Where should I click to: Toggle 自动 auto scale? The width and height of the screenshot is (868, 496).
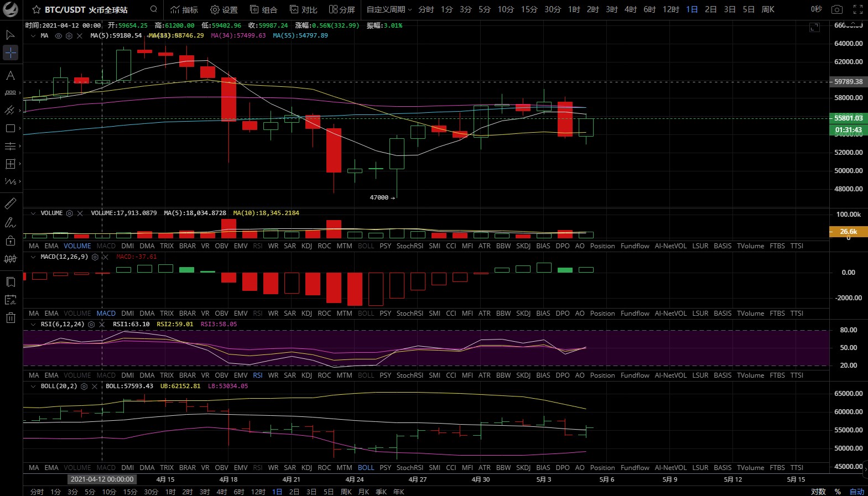click(857, 492)
